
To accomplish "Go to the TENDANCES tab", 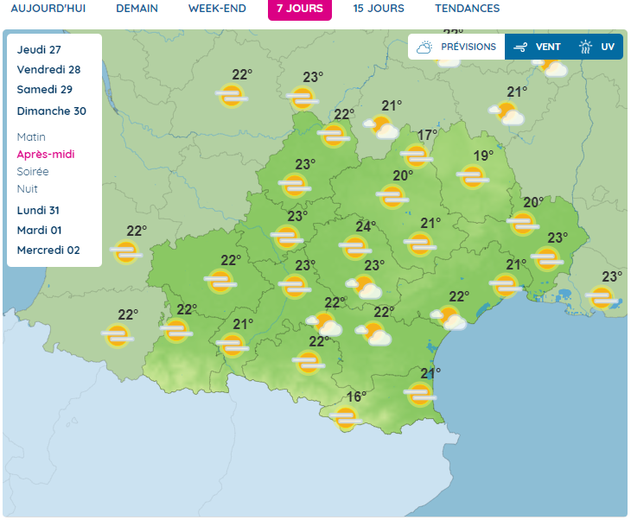I will [x=467, y=9].
